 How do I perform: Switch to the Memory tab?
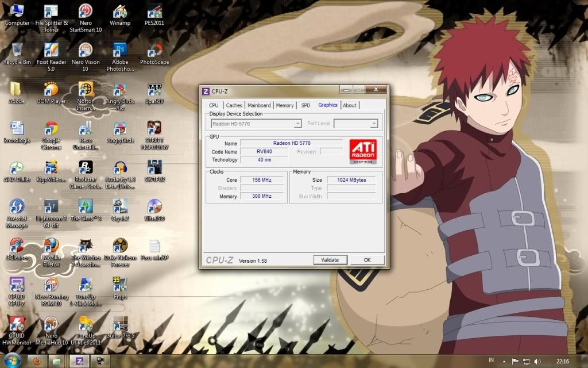(x=285, y=106)
